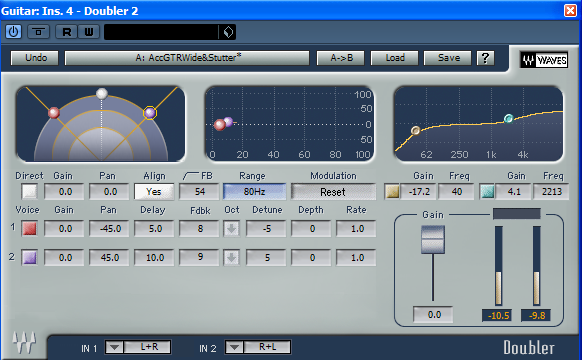Viewport: 582px width, 360px height.
Task: Click Voice 2 Depth value 0
Action: point(311,258)
